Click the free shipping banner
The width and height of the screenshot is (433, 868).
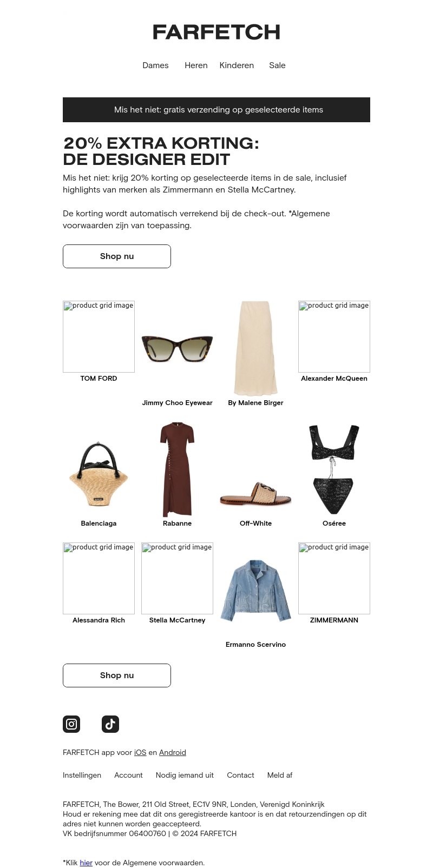pyautogui.click(x=216, y=110)
